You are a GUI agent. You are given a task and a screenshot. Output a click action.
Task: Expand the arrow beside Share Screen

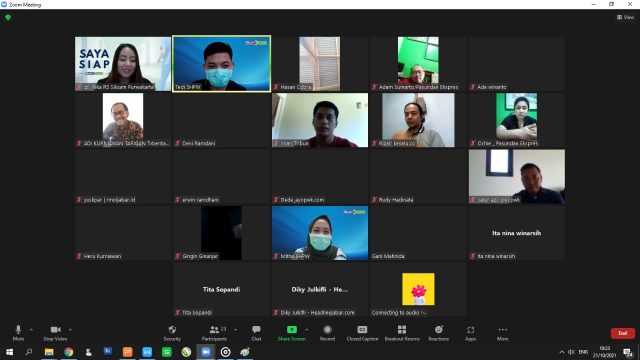(x=307, y=329)
